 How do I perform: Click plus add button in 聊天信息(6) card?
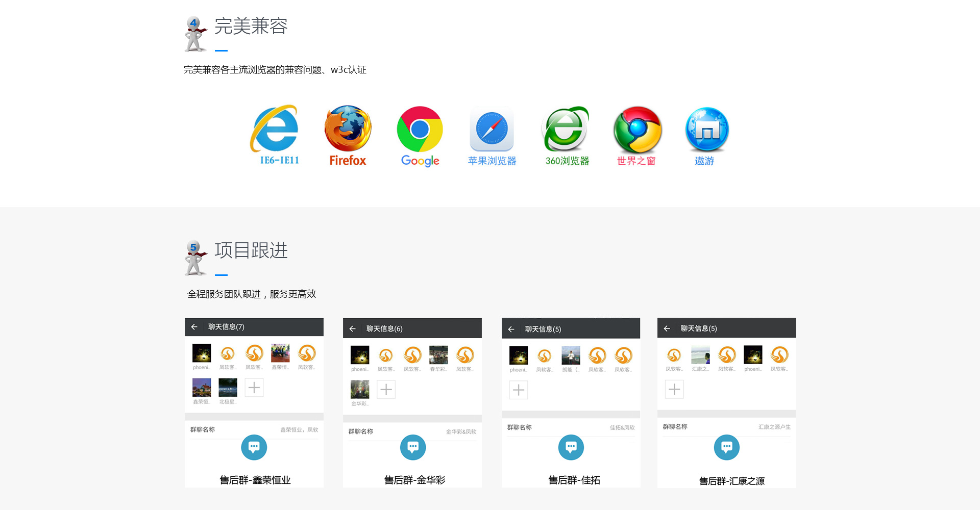click(386, 390)
